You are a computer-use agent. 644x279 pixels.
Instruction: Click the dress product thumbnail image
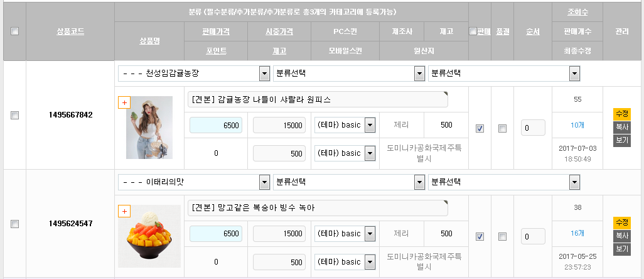tap(149, 128)
